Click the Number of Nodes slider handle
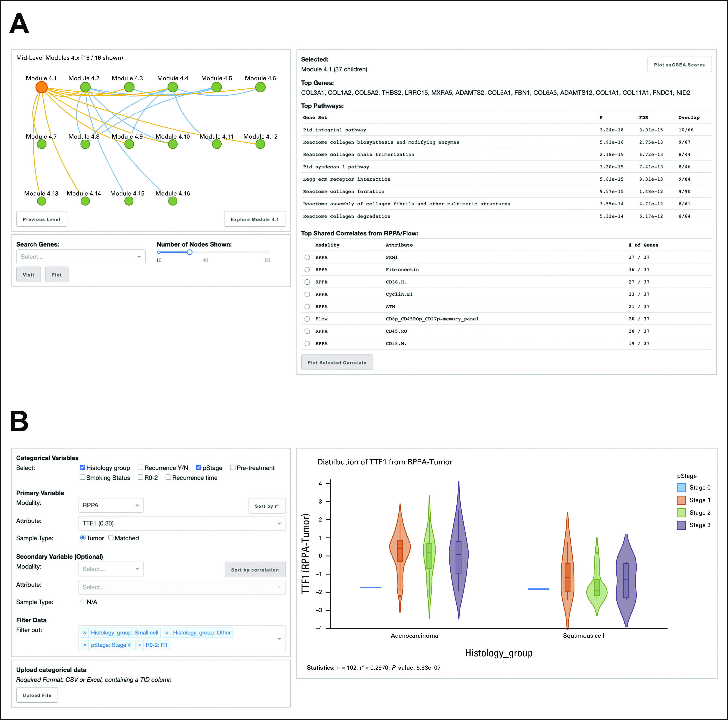The image size is (728, 720). pos(190,252)
